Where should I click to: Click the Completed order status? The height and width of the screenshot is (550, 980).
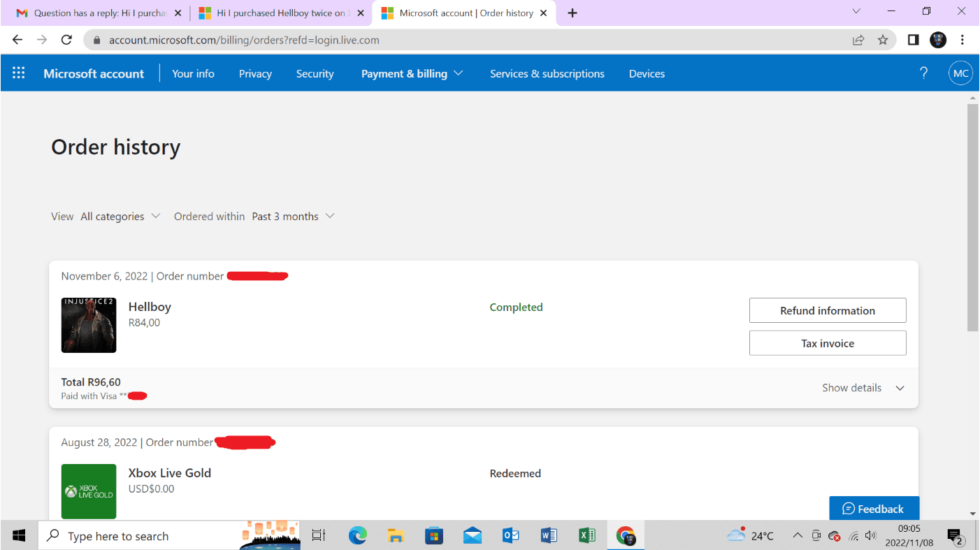516,307
